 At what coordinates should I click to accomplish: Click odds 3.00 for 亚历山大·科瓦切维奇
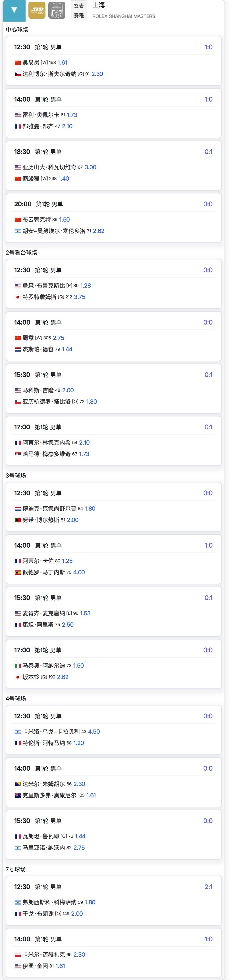click(x=90, y=167)
